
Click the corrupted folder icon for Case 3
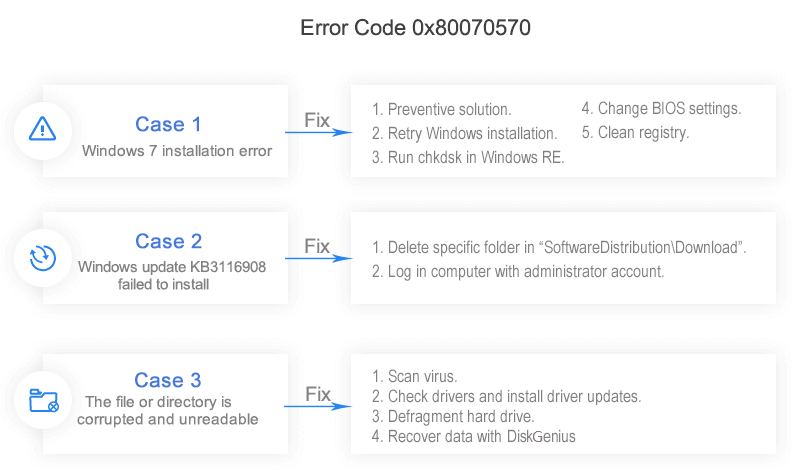click(x=42, y=401)
